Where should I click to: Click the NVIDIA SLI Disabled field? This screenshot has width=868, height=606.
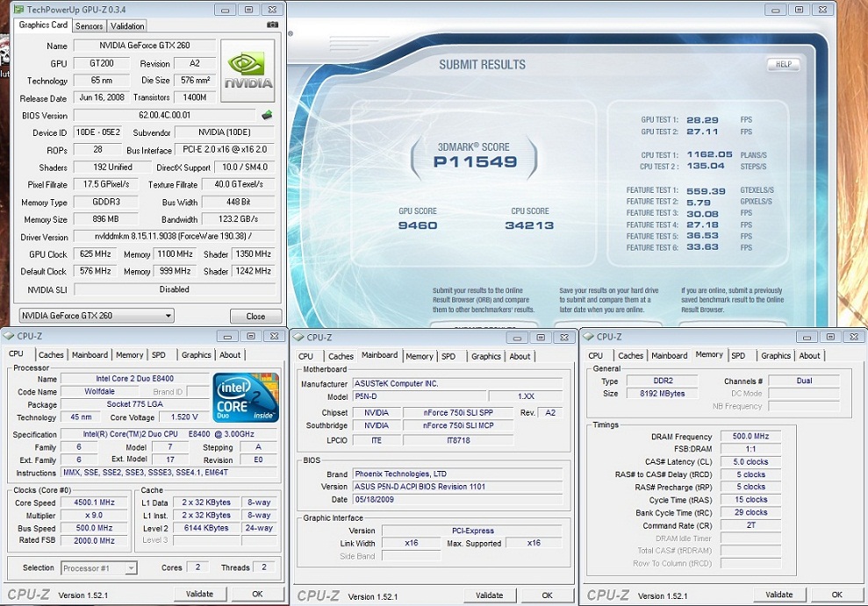point(175,289)
